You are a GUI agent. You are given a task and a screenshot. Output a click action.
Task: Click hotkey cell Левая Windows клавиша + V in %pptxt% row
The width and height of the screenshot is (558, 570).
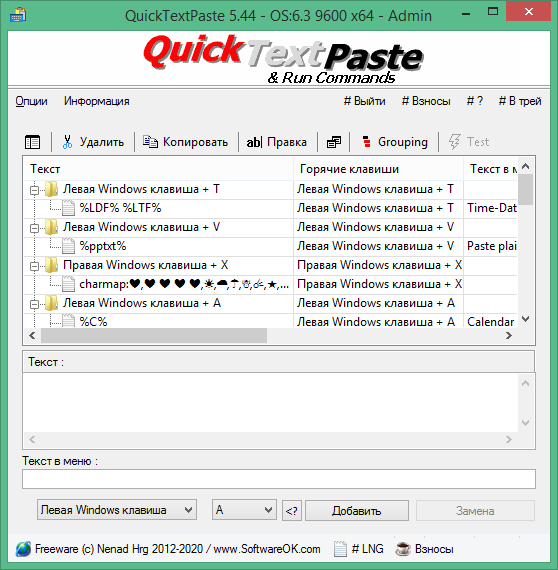(x=378, y=246)
